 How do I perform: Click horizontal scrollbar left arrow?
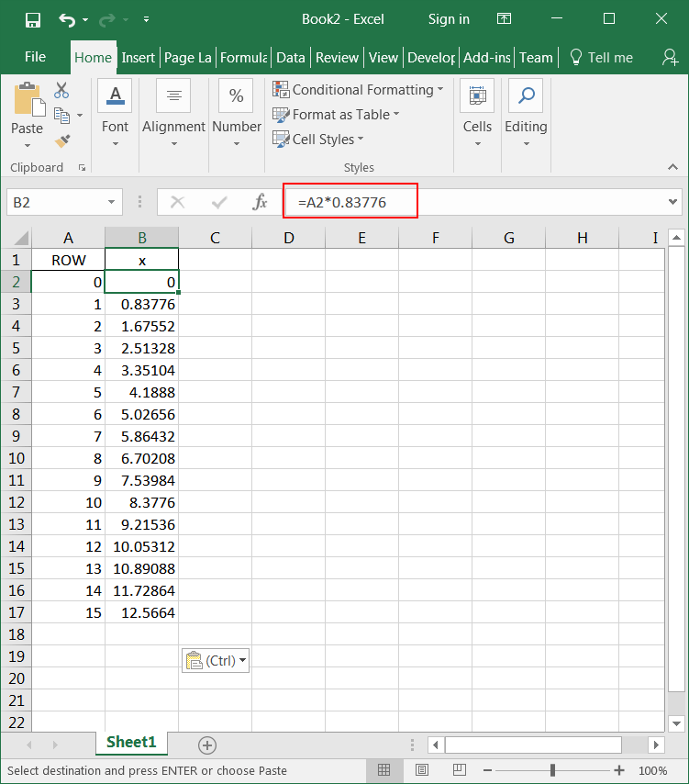435,745
